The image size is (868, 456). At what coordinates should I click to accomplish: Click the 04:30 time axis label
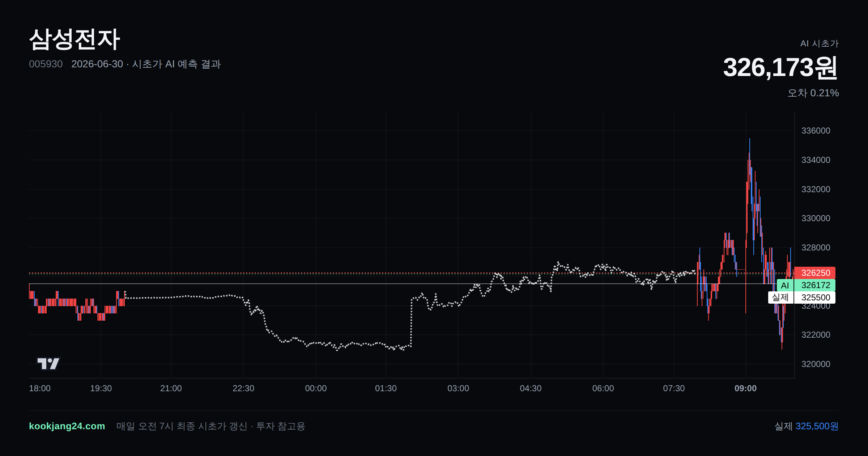pos(531,388)
